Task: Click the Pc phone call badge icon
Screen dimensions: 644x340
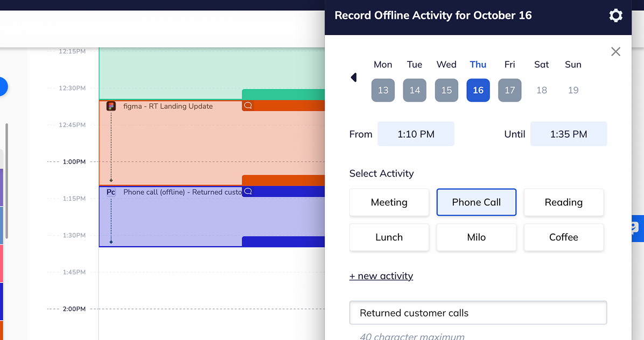Action: pos(111,192)
